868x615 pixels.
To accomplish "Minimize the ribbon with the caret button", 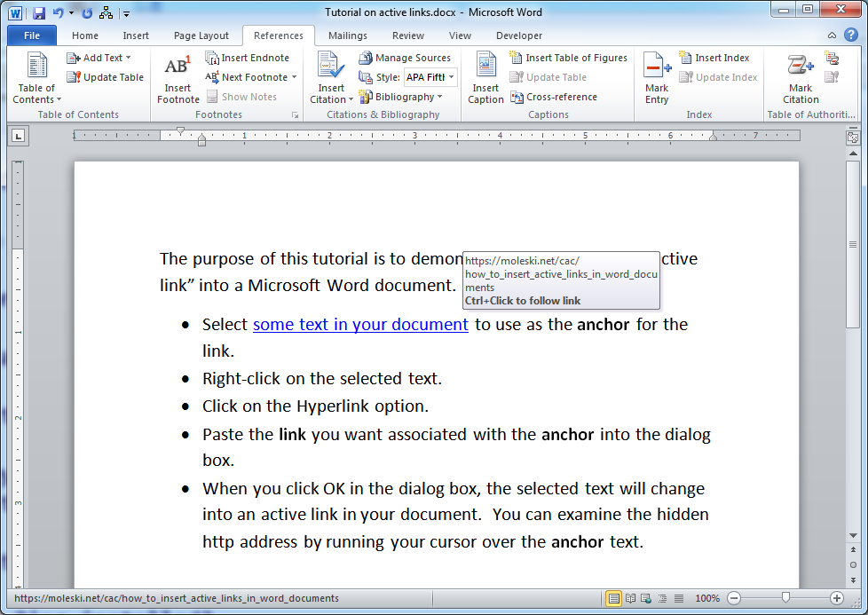I will [x=832, y=35].
